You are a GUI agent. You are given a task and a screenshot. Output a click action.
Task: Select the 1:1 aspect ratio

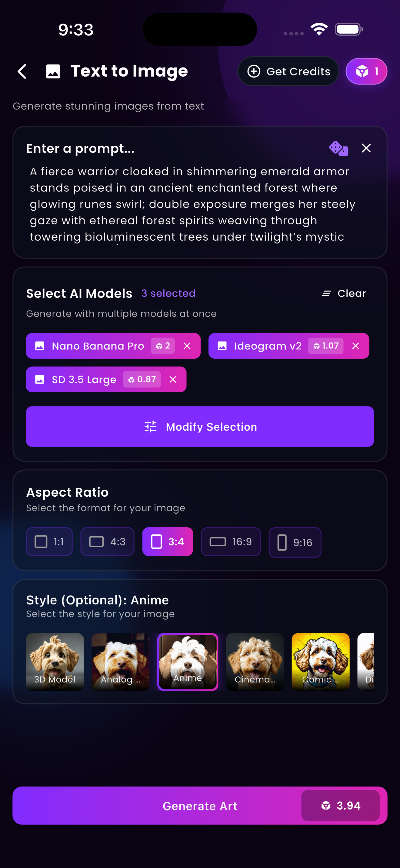(x=49, y=541)
